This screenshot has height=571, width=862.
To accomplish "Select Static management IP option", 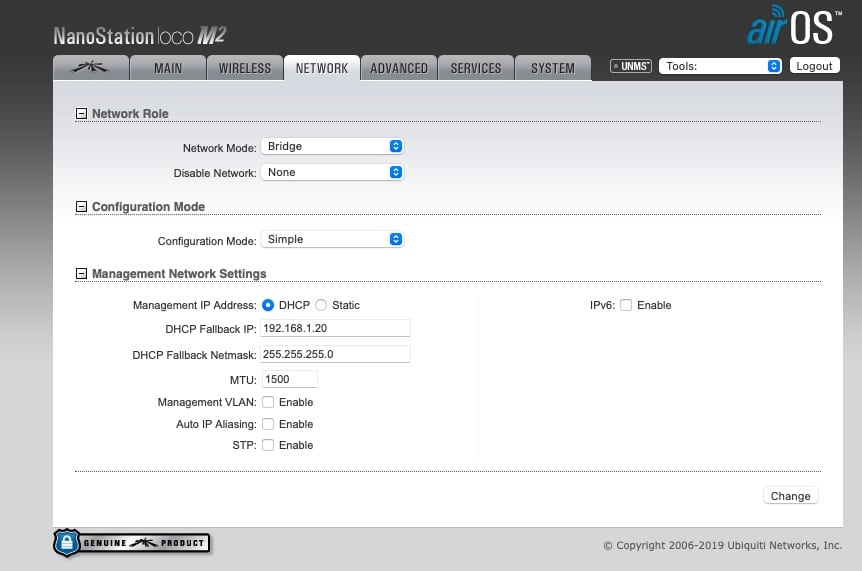I will [x=321, y=305].
